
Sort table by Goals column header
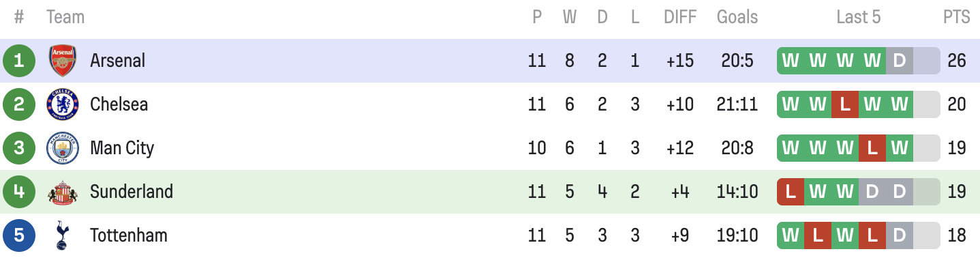737,17
